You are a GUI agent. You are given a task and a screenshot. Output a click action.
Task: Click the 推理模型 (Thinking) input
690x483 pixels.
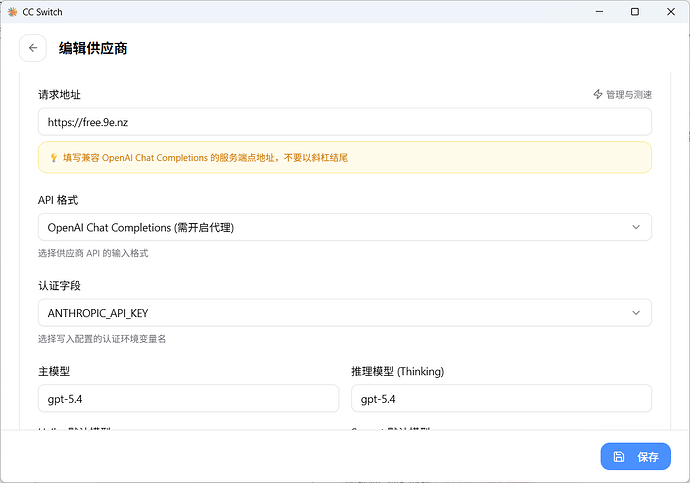coord(501,399)
